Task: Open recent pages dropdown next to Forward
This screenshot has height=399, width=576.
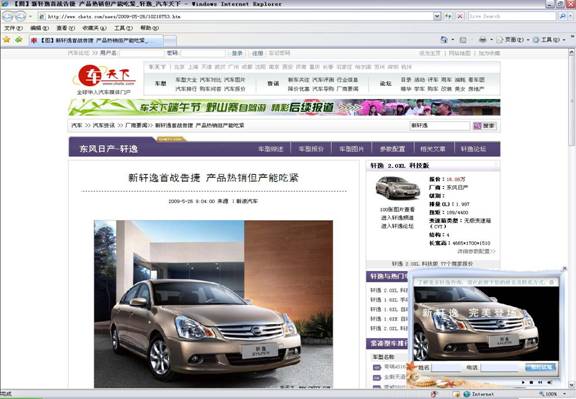Action: [30, 17]
